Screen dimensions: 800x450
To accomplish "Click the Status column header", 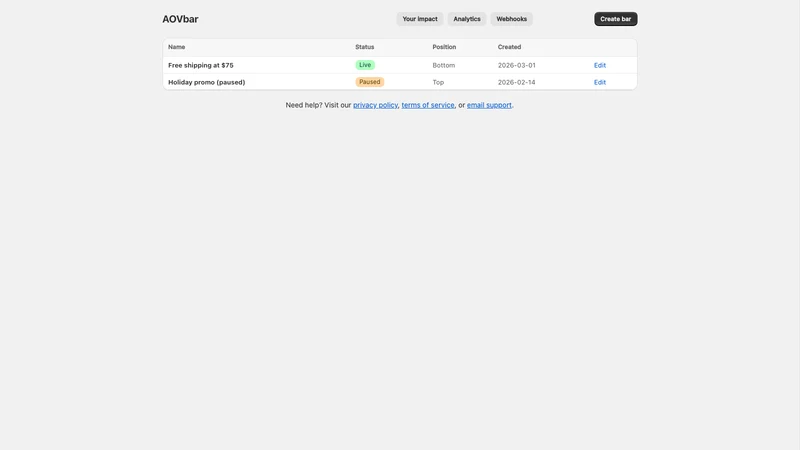I will click(x=364, y=47).
